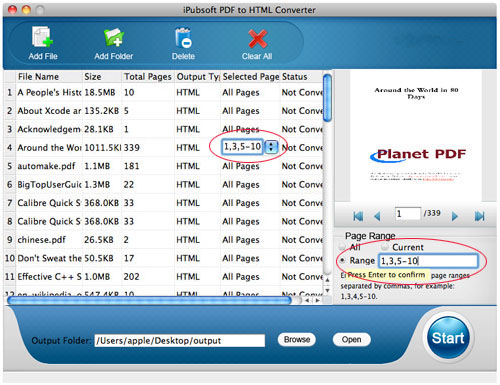
Task: Select the All page range radio
Action: (x=342, y=247)
